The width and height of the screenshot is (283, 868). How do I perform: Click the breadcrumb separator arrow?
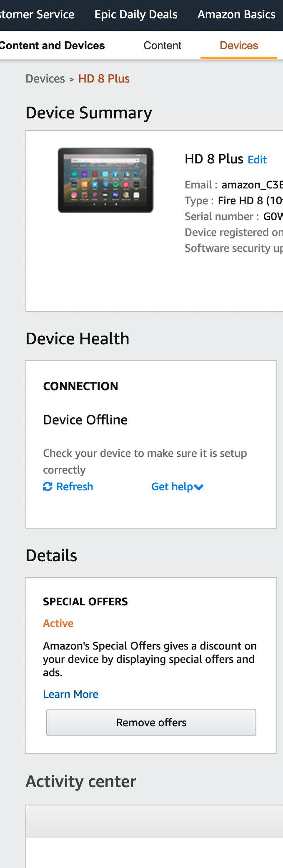tap(71, 79)
